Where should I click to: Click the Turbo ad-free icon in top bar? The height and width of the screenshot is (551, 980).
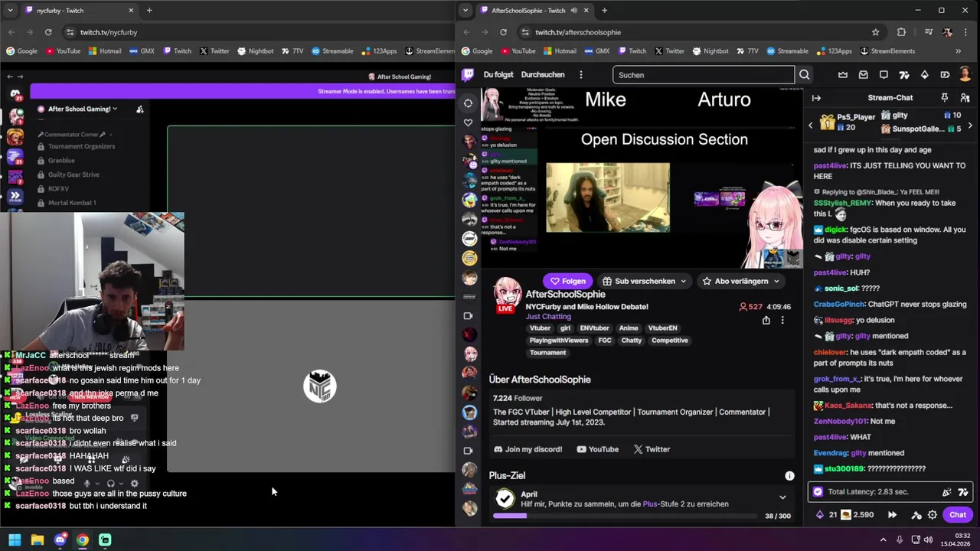(x=945, y=75)
